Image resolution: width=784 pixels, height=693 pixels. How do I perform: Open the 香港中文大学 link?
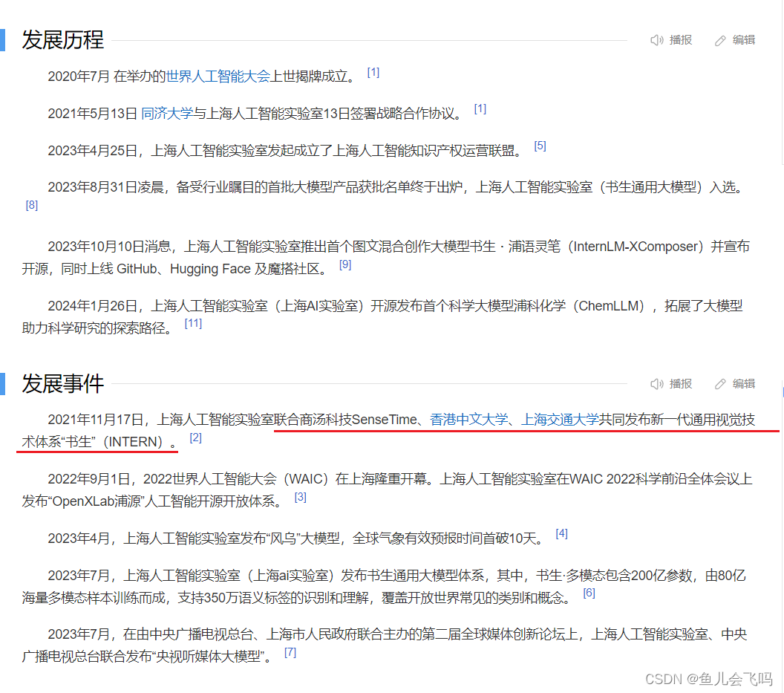point(468,420)
